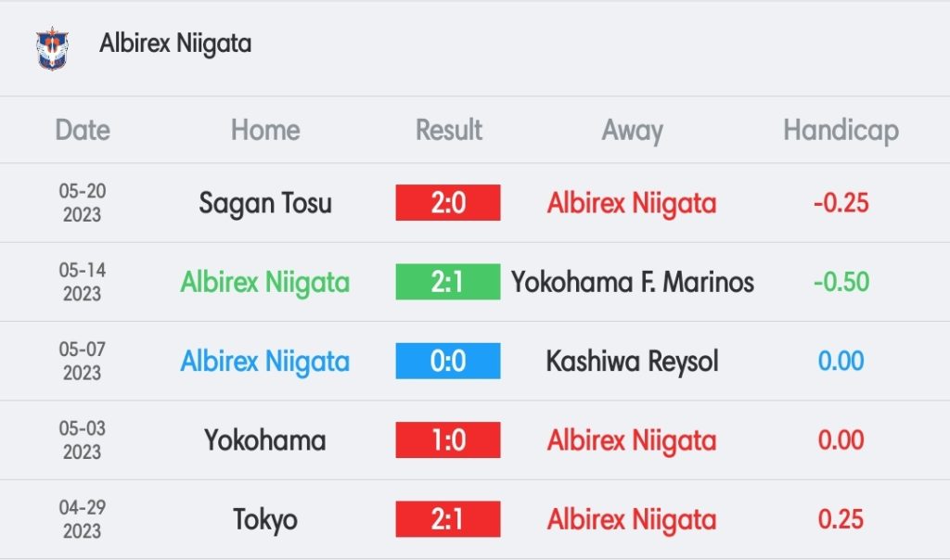Click the Away column header
Image resolution: width=950 pixels, height=560 pixels.
click(x=633, y=131)
